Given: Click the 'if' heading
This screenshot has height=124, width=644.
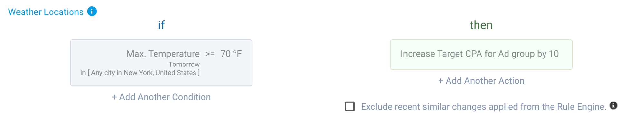Looking at the screenshot, I should (x=161, y=25).
